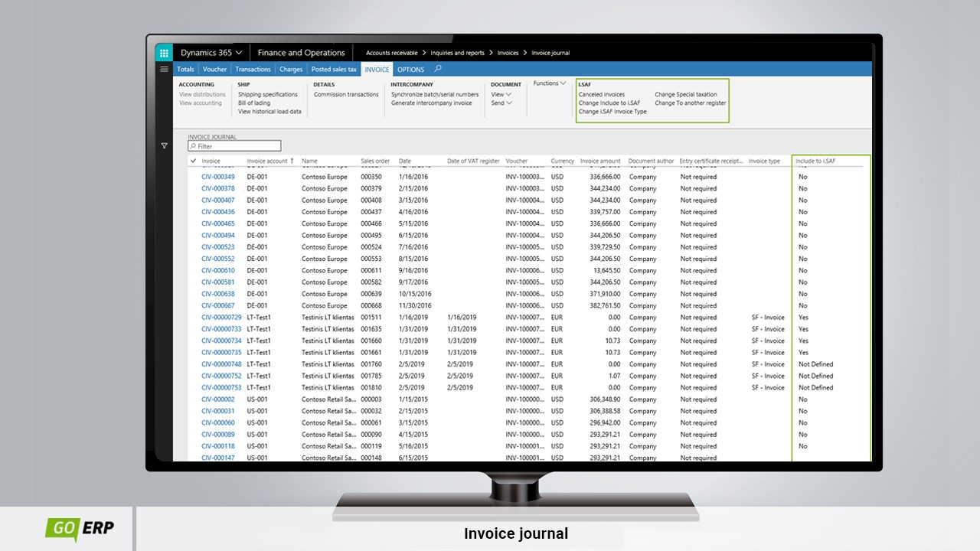Open invoice CIV-00000753
This screenshot has height=551, width=980.
tap(221, 387)
